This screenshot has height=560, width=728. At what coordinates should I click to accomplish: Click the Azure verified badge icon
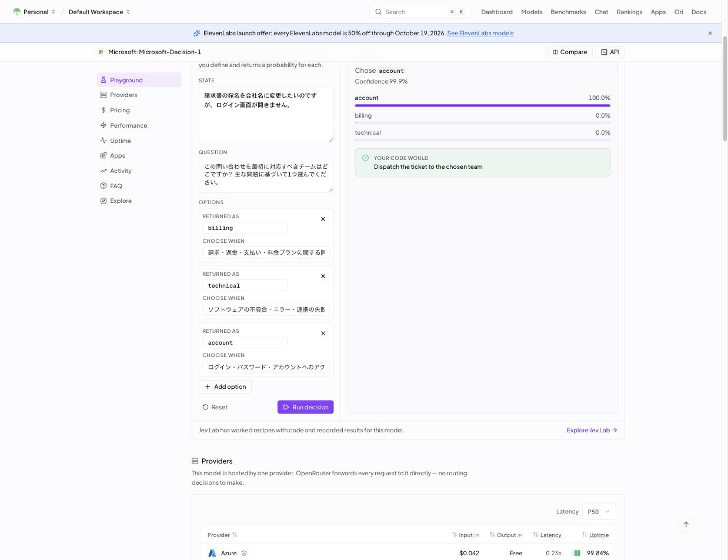(x=244, y=553)
